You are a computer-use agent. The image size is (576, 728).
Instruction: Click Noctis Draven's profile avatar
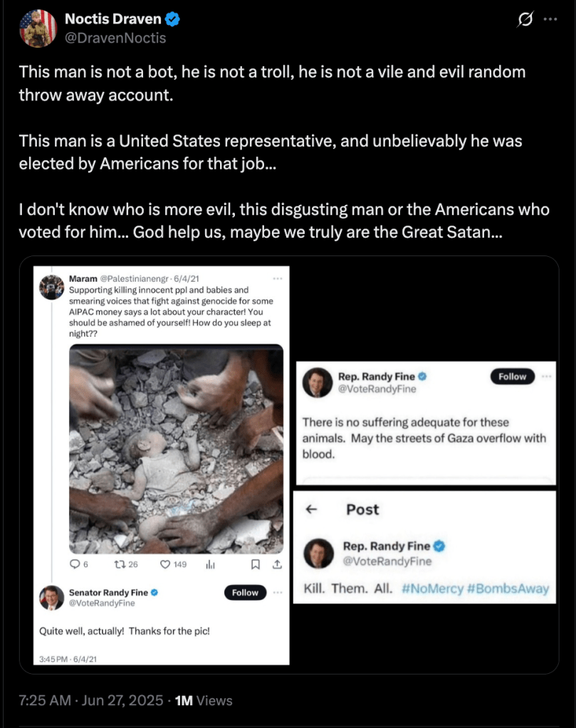pyautogui.click(x=38, y=28)
